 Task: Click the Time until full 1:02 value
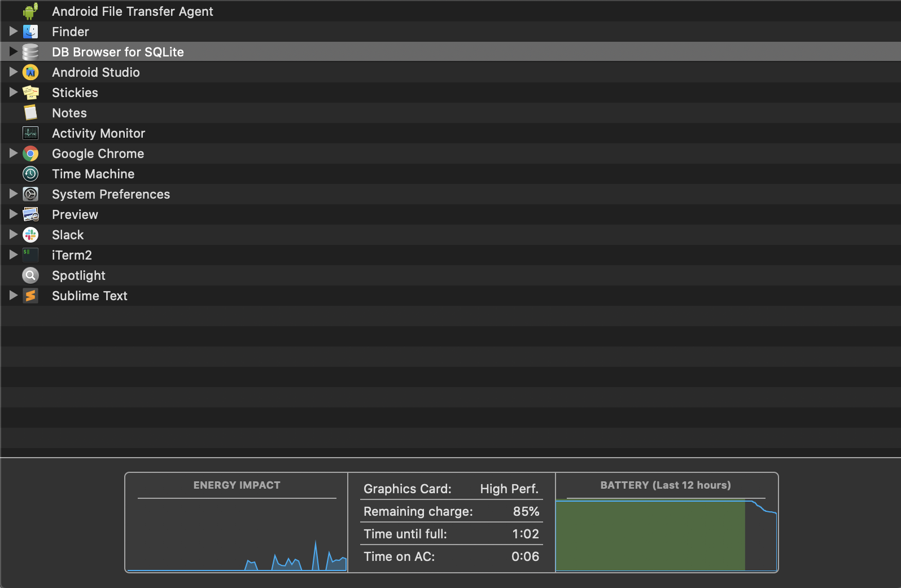click(526, 534)
